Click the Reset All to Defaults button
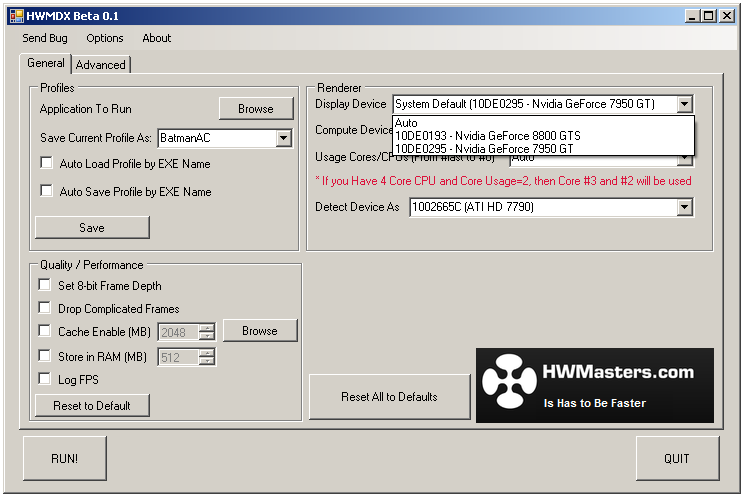The image size is (742, 497). (x=389, y=397)
